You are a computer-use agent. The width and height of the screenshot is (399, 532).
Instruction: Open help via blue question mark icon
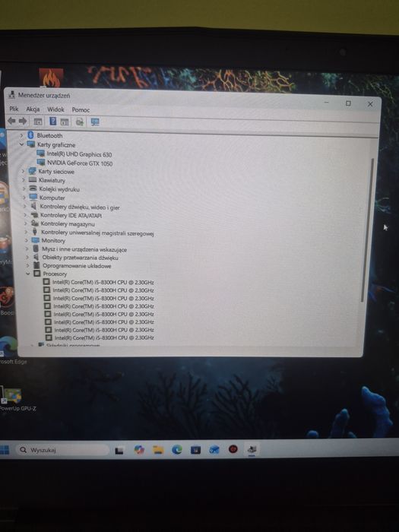(x=52, y=121)
